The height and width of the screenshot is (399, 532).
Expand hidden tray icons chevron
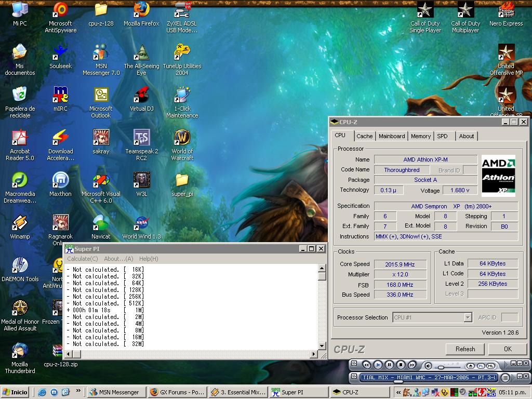coord(398,392)
